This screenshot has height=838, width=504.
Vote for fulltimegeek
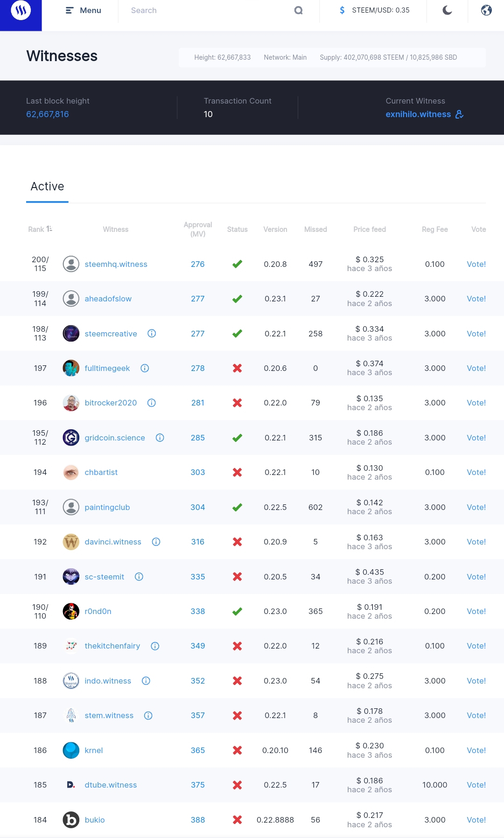(x=476, y=368)
